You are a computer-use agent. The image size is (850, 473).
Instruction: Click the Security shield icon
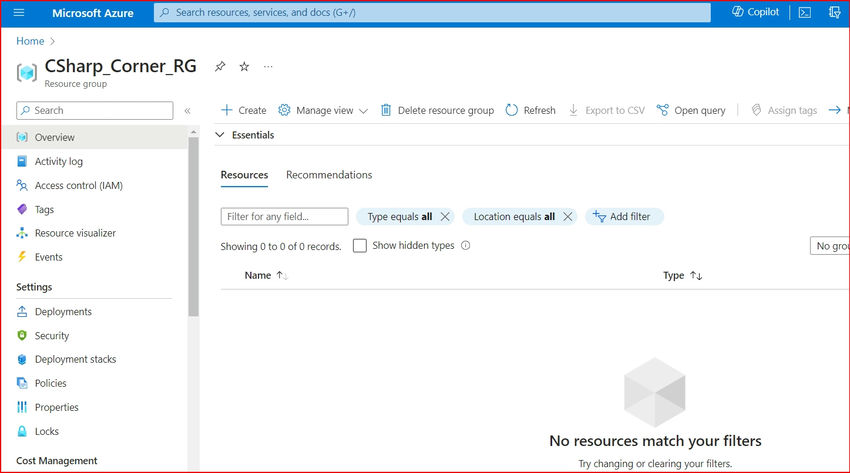[22, 335]
